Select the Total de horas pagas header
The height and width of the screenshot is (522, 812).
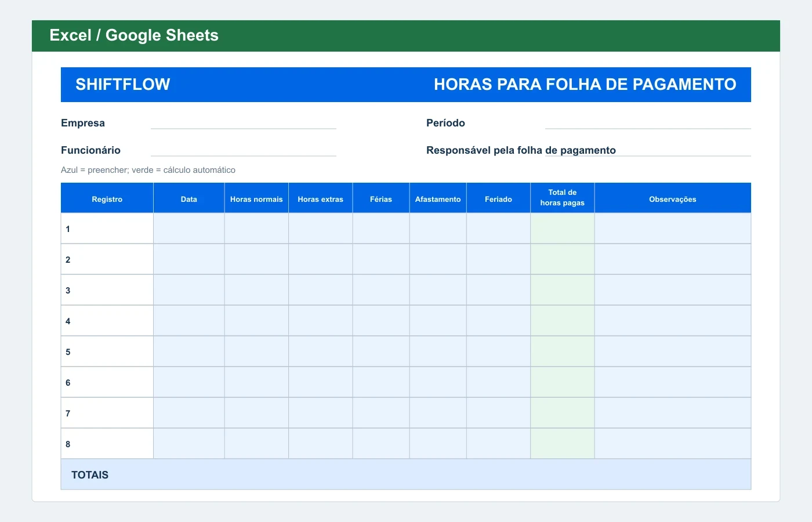click(x=563, y=198)
